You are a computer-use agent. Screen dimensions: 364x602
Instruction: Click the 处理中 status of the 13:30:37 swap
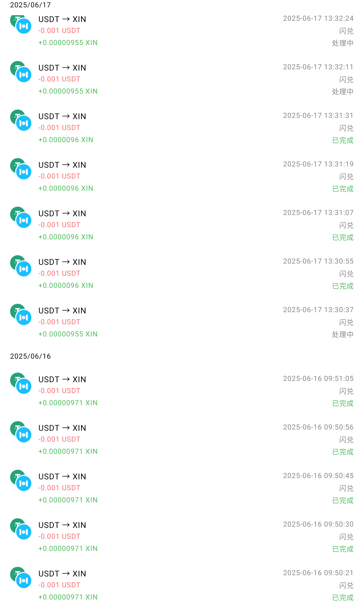point(343,335)
